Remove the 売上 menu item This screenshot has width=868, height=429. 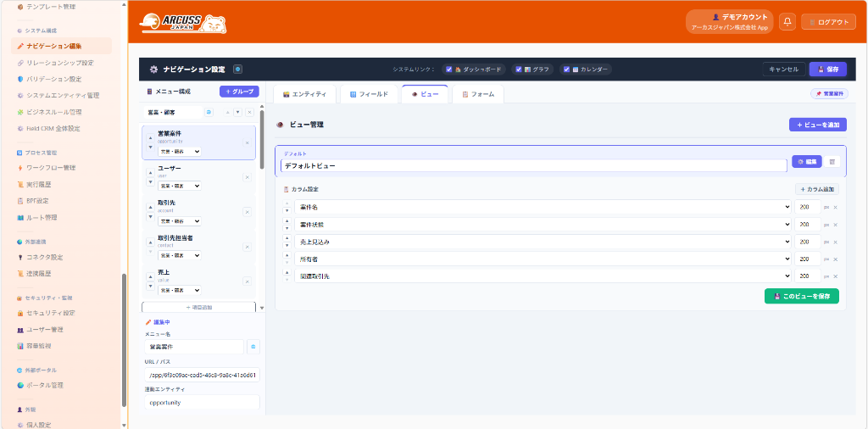pos(247,281)
